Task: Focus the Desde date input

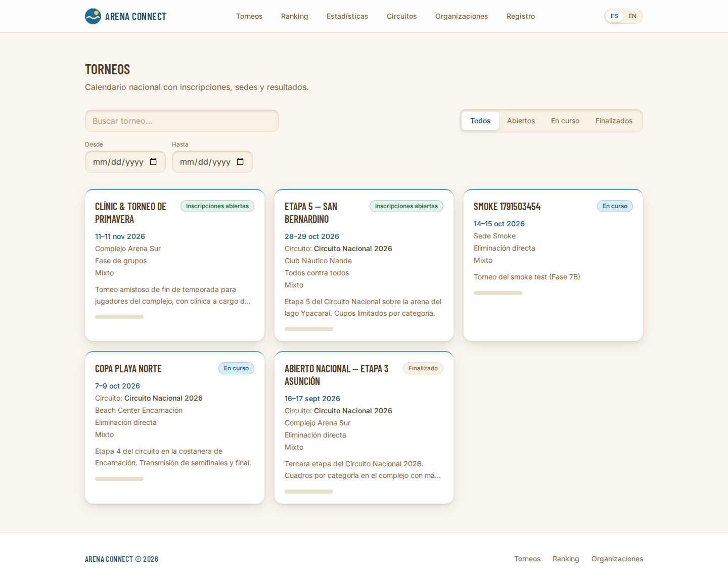Action: 125,162
